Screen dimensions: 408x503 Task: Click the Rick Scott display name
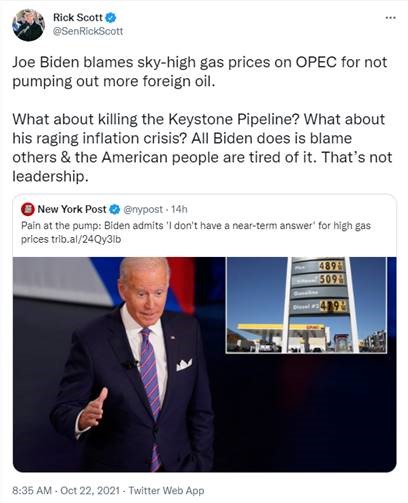78,17
